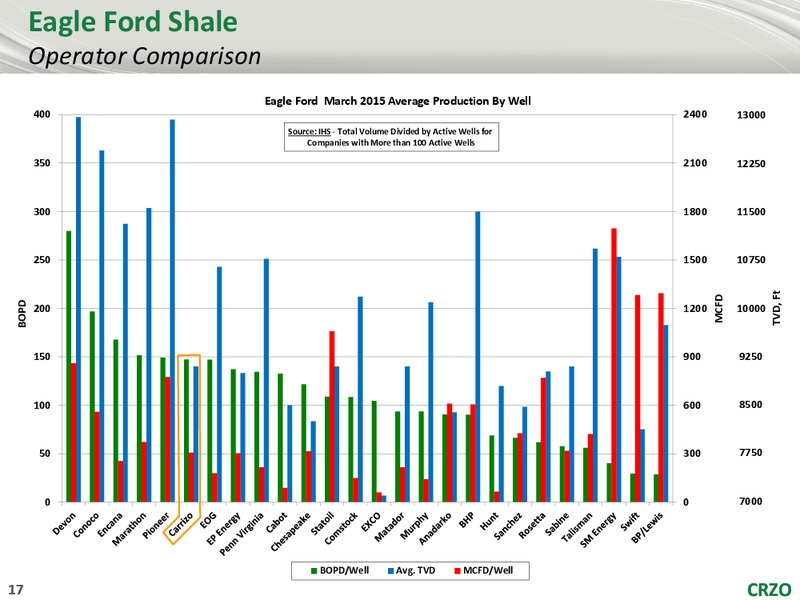Click the red MCFD/Well legend swatch

click(458, 571)
